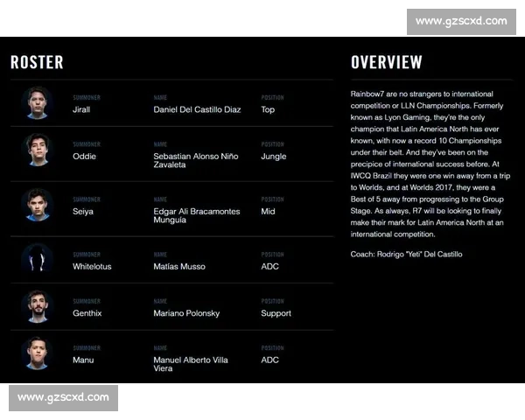The width and height of the screenshot is (525, 420).
Task: Click summoner name Manu
Action: tap(83, 360)
